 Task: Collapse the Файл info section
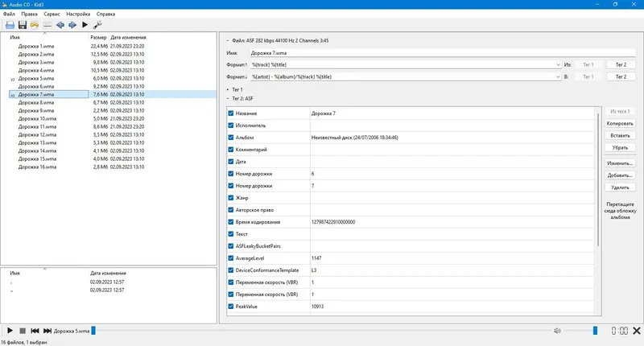(228, 40)
